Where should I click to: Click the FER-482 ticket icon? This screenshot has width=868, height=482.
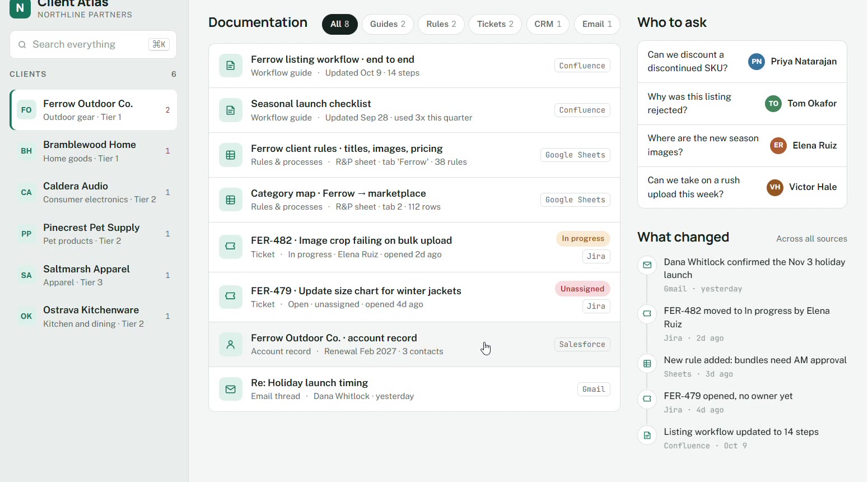[x=231, y=247]
